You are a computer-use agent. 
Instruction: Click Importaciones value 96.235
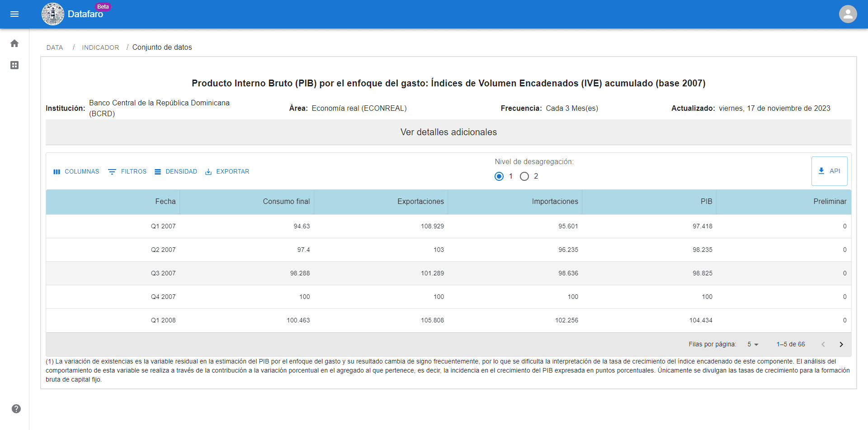[x=568, y=250]
